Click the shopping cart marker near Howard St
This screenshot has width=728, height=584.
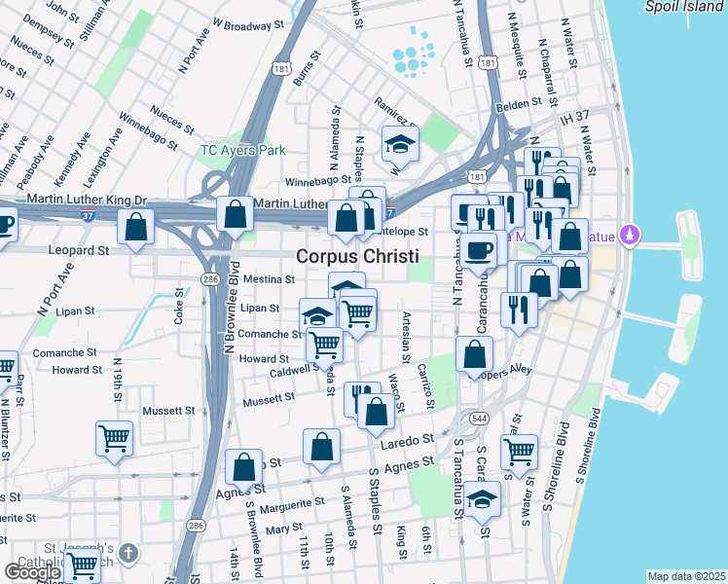(x=324, y=347)
